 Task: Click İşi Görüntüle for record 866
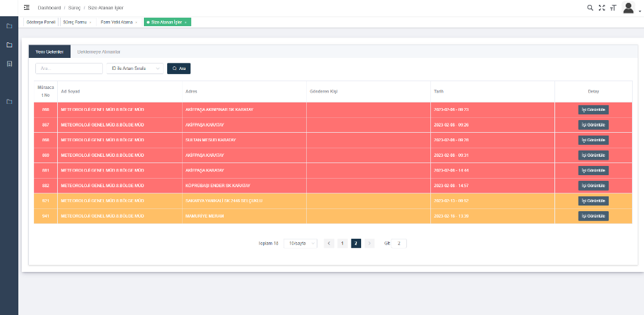593,109
